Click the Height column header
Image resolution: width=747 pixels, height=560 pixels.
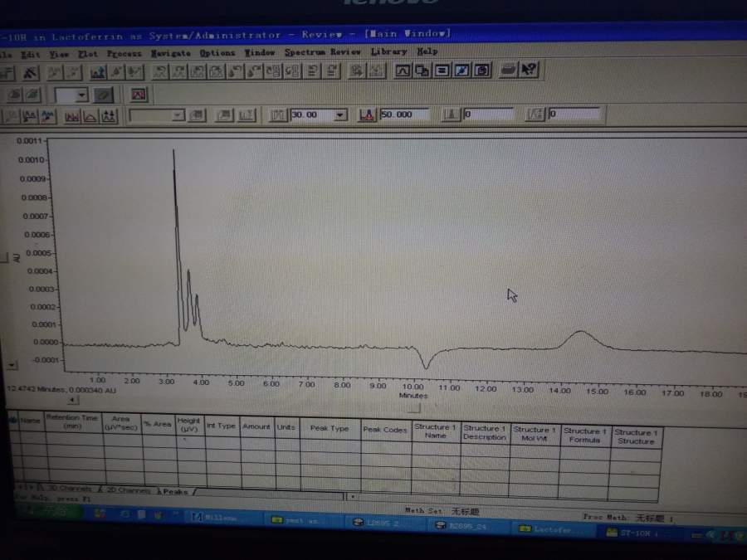click(189, 425)
